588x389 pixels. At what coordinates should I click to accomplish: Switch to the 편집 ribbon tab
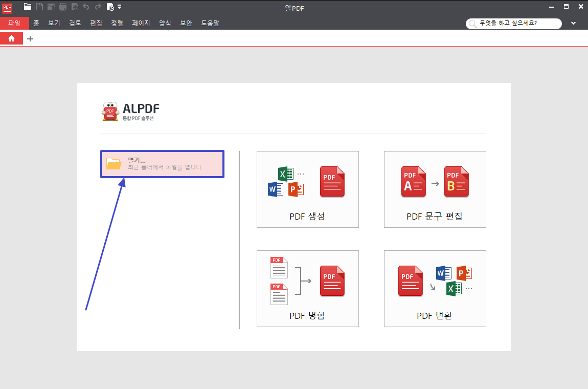point(96,23)
